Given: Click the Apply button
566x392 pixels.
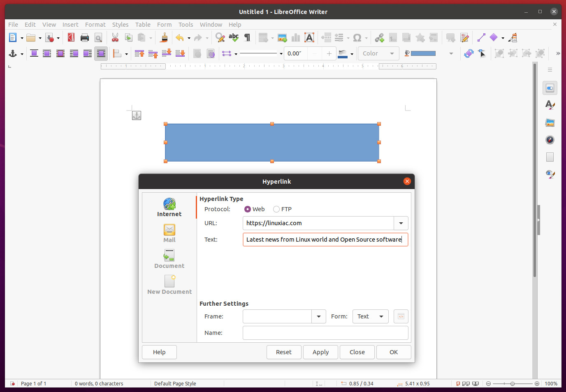Looking at the screenshot, I should (320, 352).
